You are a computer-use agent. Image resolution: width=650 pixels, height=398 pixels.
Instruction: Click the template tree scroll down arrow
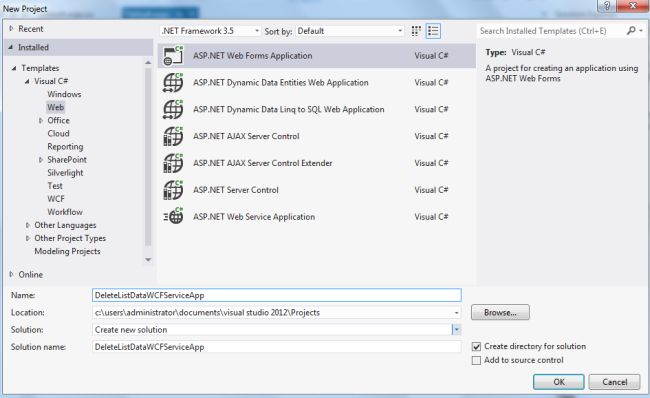(148, 260)
